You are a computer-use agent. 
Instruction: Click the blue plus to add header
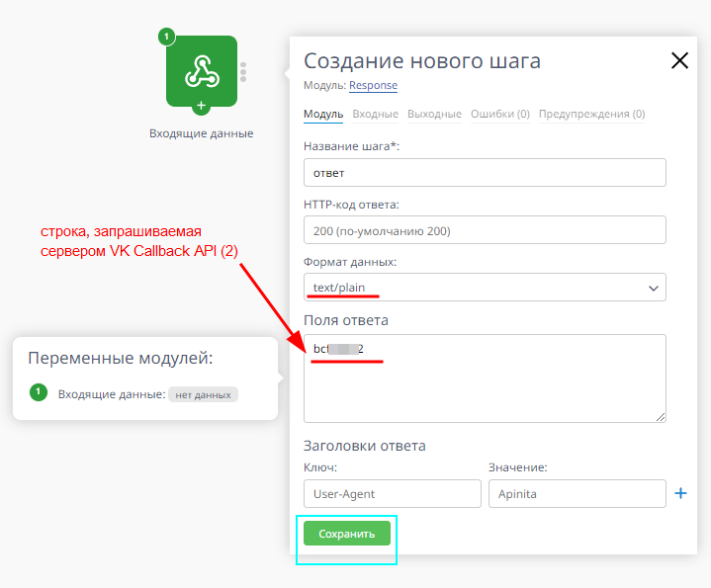[x=680, y=493]
